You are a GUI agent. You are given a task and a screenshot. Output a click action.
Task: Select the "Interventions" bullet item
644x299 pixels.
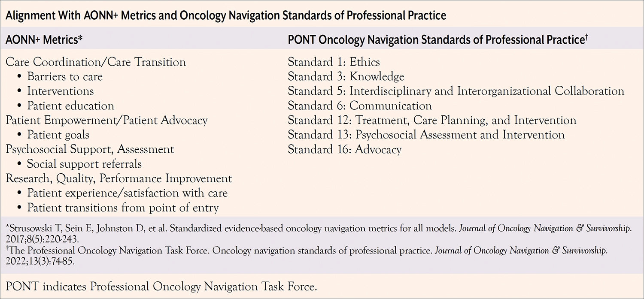pos(61,91)
